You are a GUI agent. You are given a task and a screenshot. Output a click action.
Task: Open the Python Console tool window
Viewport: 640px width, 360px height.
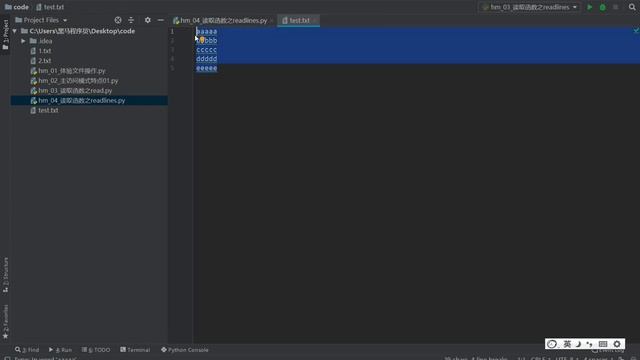coord(184,350)
